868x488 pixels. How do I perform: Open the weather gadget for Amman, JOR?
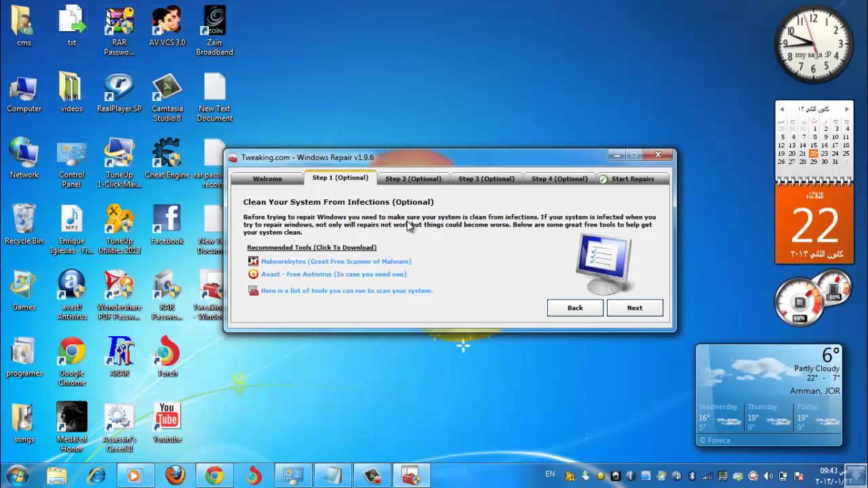point(769,395)
